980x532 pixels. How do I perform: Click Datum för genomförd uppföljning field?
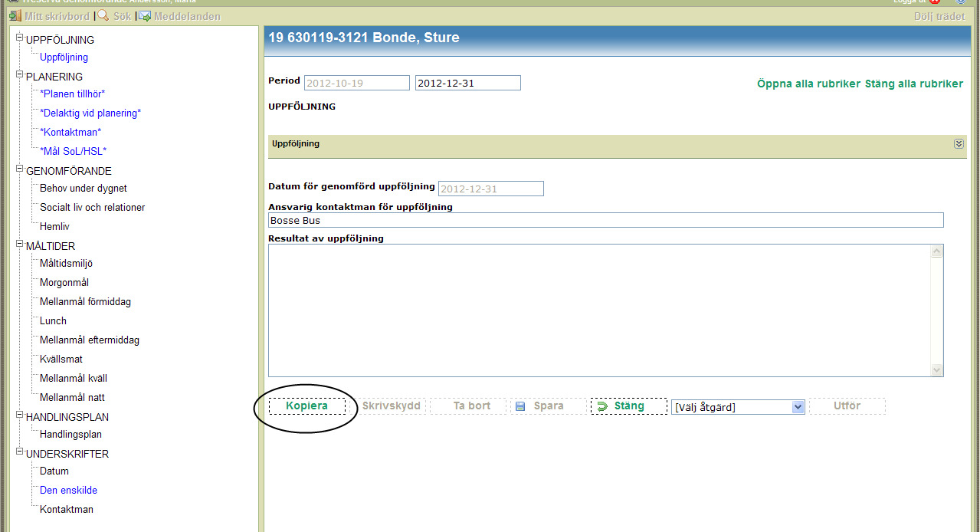(491, 189)
